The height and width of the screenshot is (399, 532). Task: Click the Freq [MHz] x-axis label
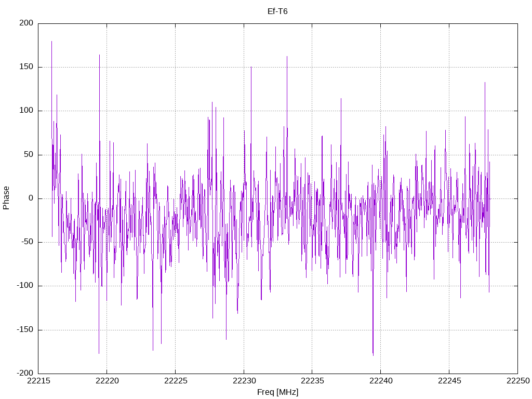pos(277,392)
